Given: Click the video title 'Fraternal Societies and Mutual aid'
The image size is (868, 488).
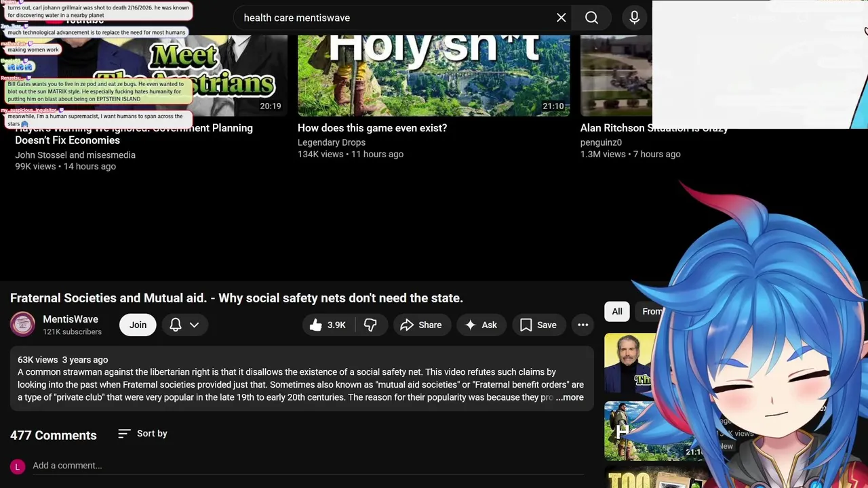Looking at the screenshot, I should [237, 298].
